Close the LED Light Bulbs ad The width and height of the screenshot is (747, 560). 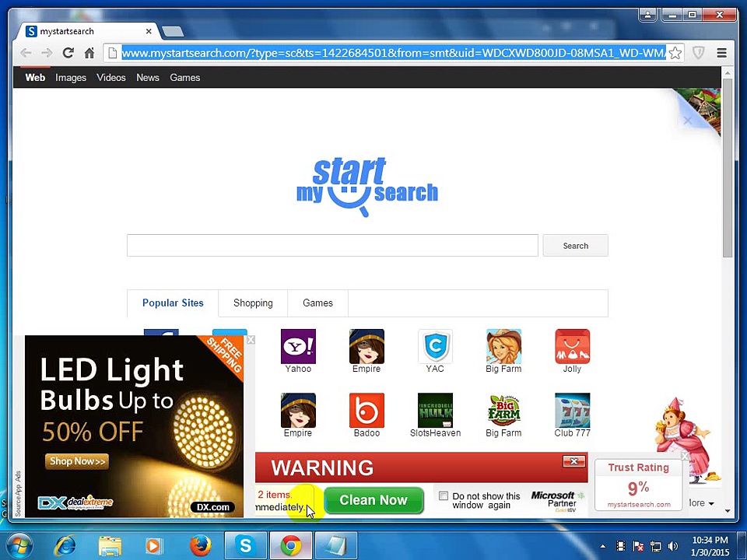251,340
